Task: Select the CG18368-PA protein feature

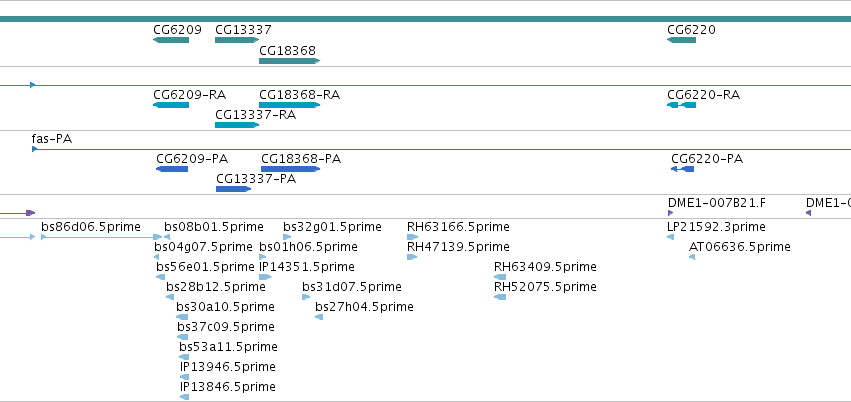Action: pos(290,169)
